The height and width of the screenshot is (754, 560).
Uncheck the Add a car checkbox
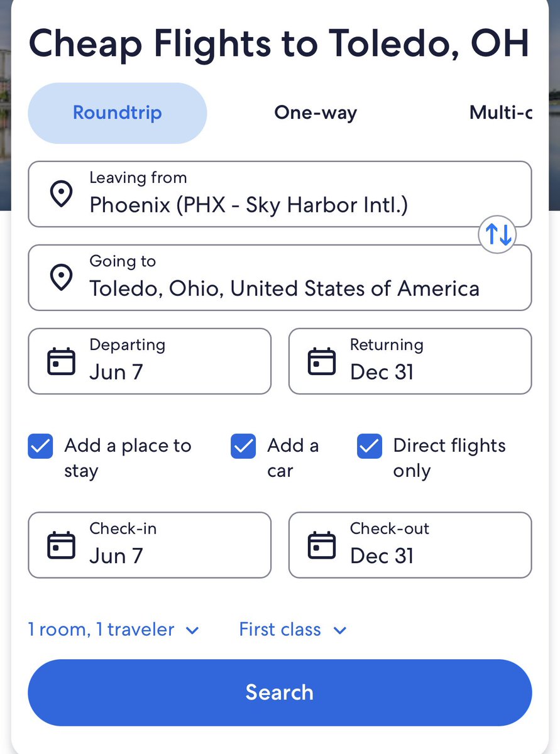click(x=243, y=446)
